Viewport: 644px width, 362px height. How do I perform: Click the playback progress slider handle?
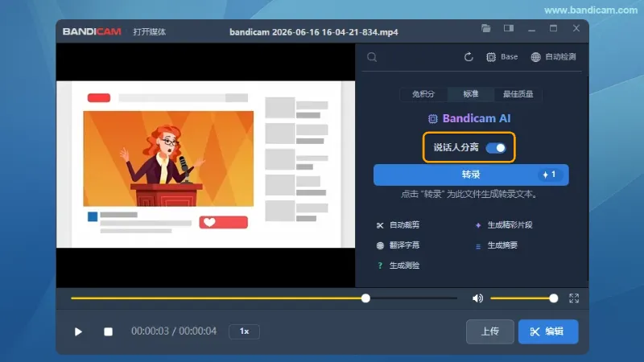(x=365, y=298)
